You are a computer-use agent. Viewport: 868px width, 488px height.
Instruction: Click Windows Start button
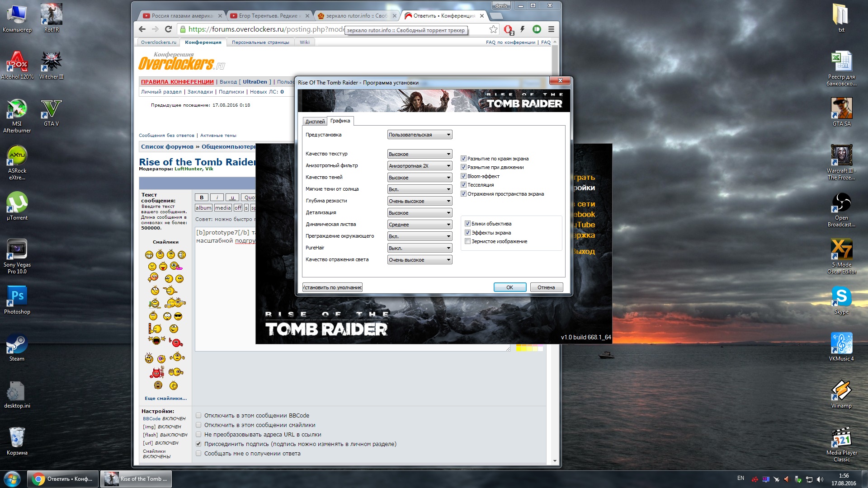click(x=12, y=479)
